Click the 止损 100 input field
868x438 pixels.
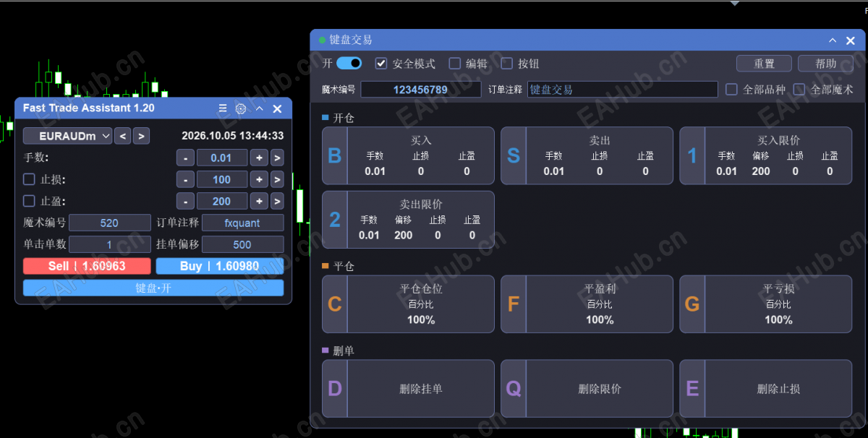tap(222, 179)
